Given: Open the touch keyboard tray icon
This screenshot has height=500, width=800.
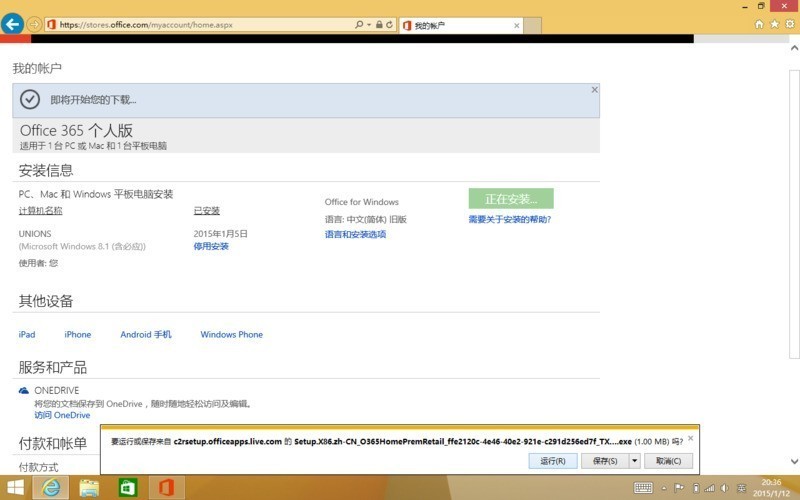Looking at the screenshot, I should click(x=643, y=488).
